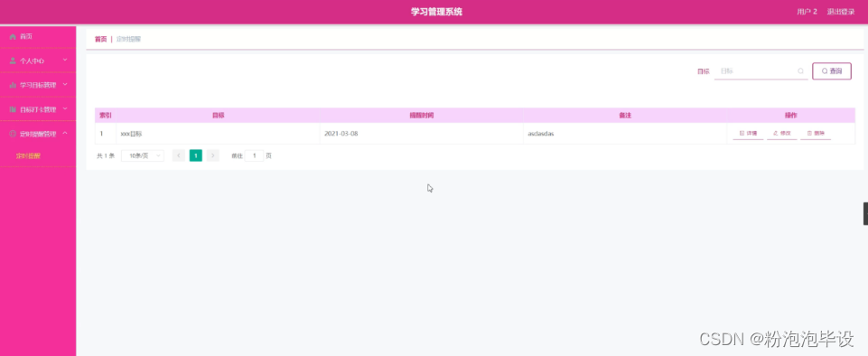Click the 查询 search button
This screenshot has height=356, width=868.
point(832,70)
